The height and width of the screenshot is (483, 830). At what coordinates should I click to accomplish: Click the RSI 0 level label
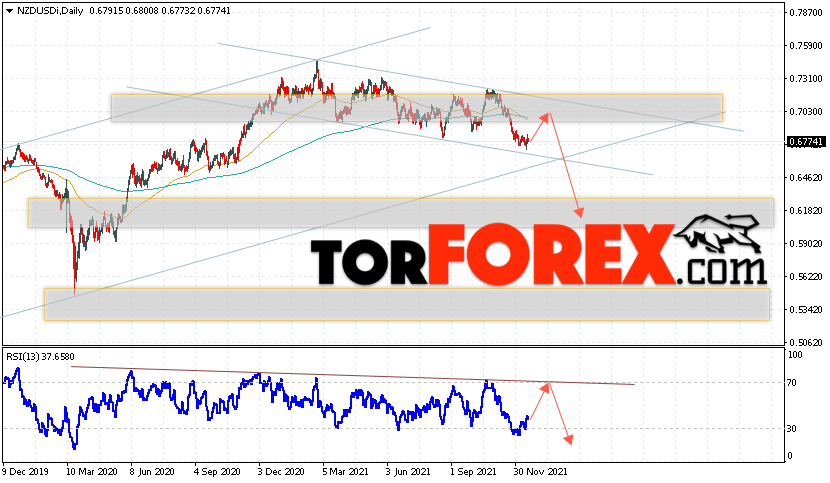point(790,456)
